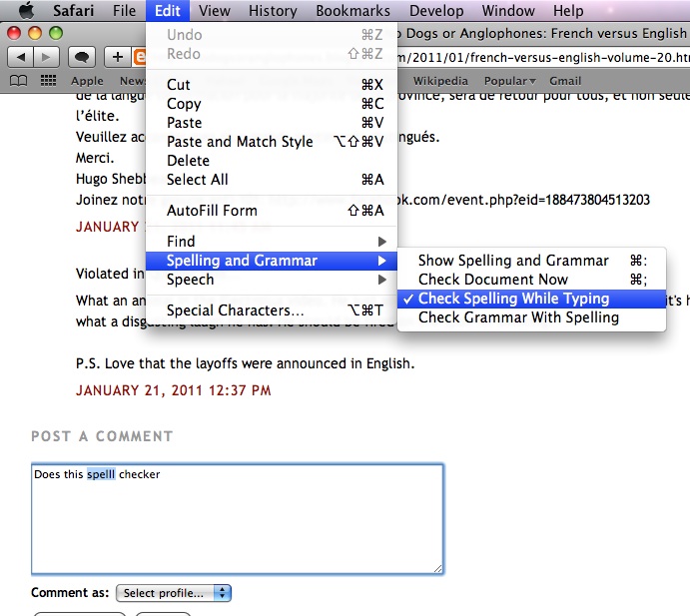Choose Delete in the Edit menu
The height and width of the screenshot is (616, 690).
[272, 160]
